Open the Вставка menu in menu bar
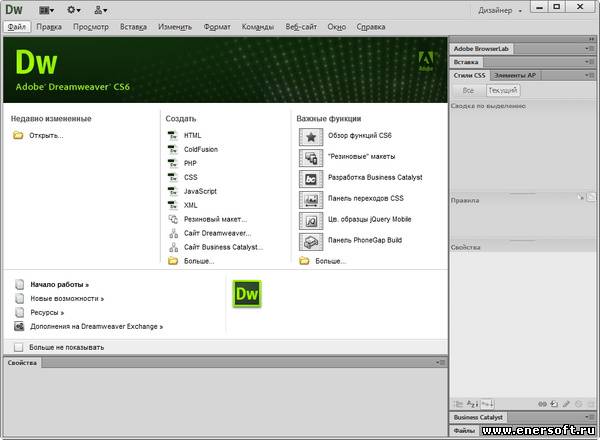This screenshot has height=440, width=600. pyautogui.click(x=133, y=27)
